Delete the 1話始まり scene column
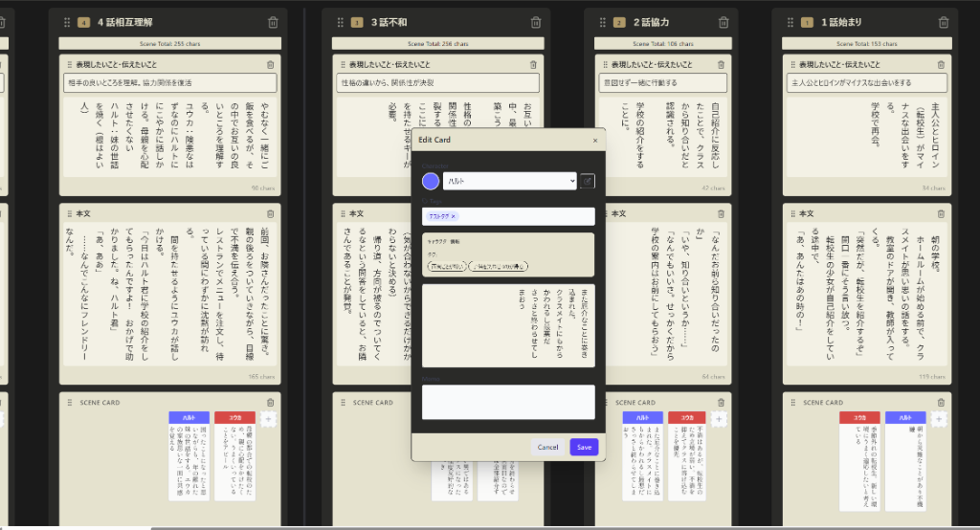Screen dimensions: 980x530 [x=943, y=23]
